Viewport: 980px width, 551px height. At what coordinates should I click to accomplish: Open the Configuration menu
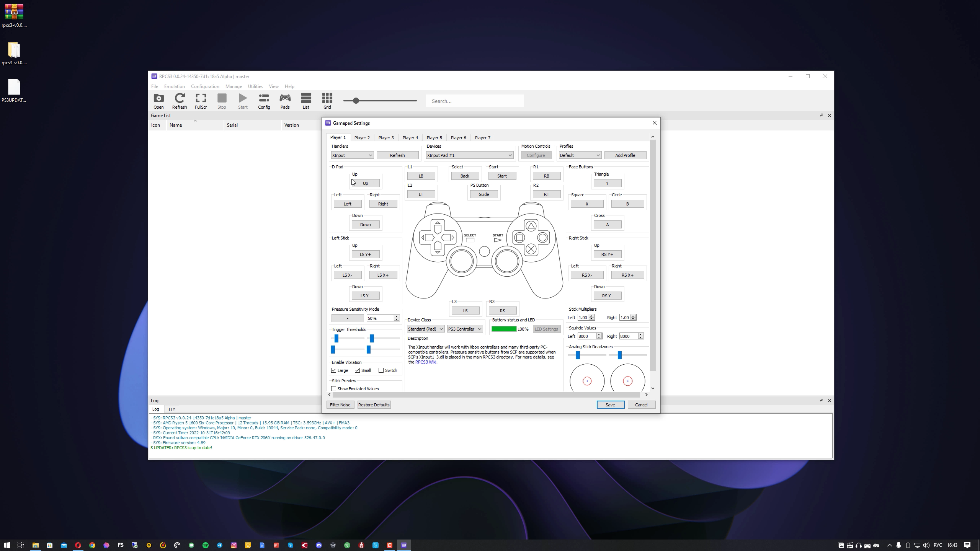tap(205, 86)
